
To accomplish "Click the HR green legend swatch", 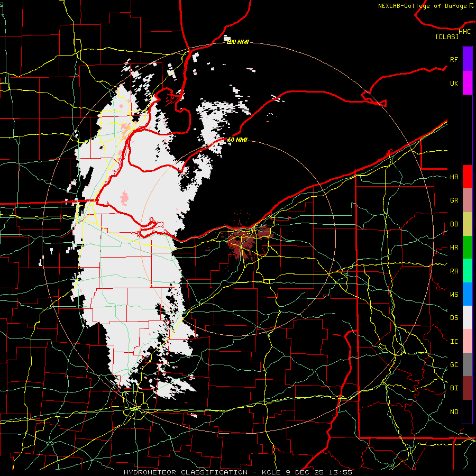I will point(467,248).
